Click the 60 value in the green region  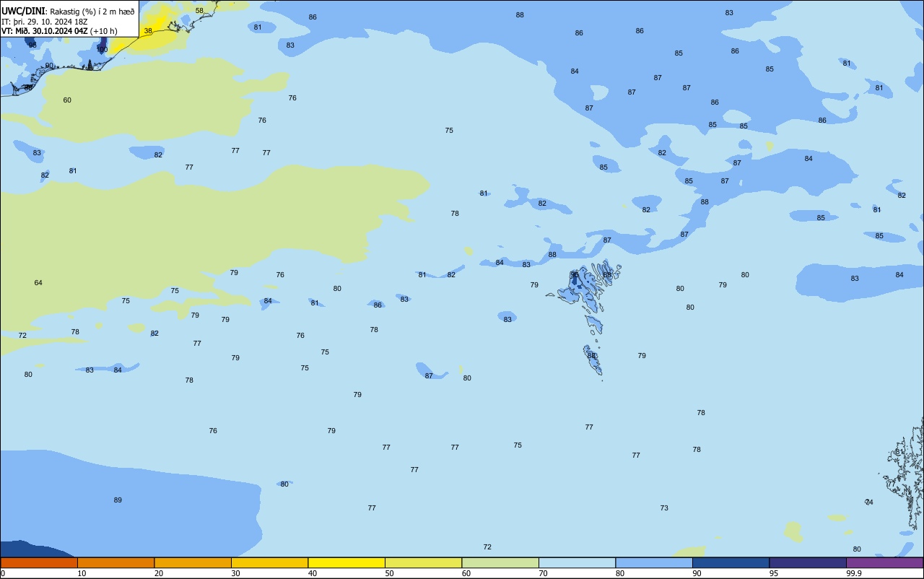click(67, 100)
